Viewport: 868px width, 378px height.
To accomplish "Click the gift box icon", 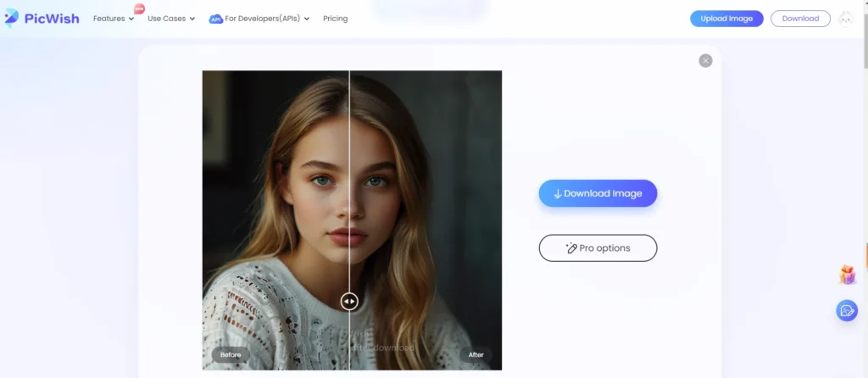I will click(x=847, y=275).
